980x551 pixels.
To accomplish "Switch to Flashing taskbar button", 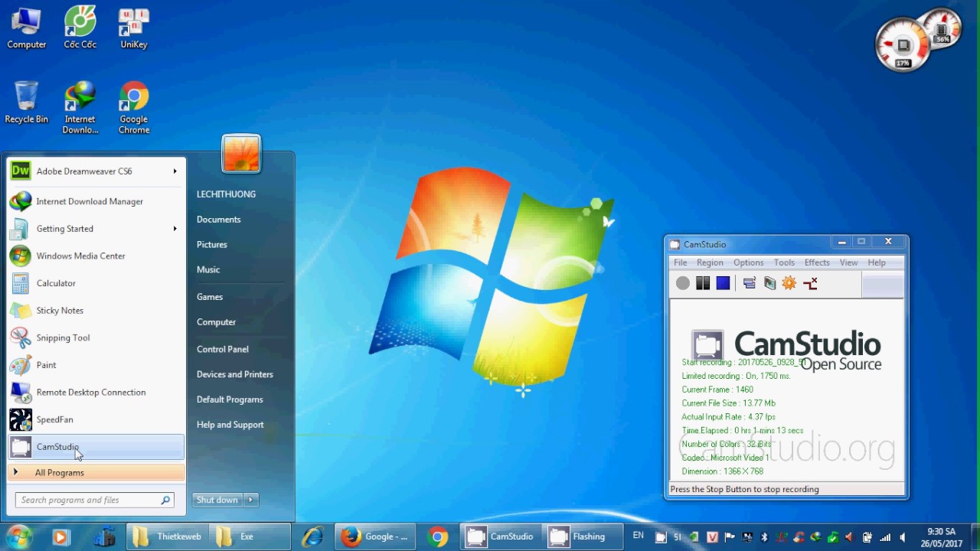I will point(583,536).
